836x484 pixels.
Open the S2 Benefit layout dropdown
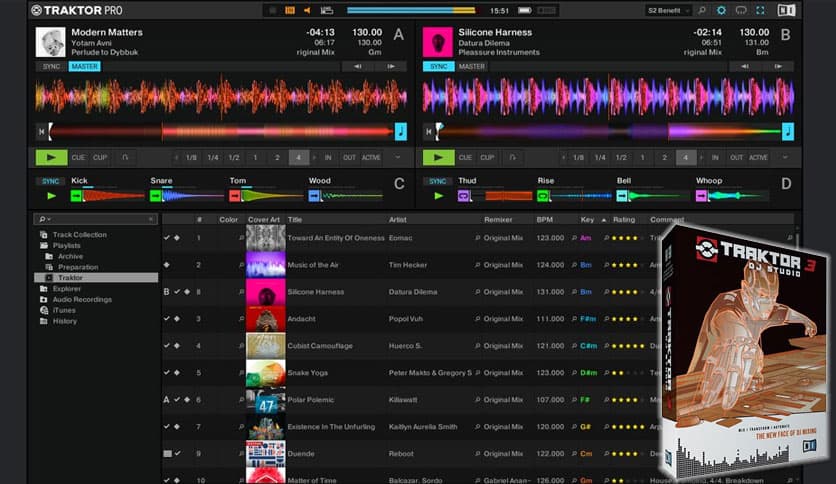coord(669,10)
